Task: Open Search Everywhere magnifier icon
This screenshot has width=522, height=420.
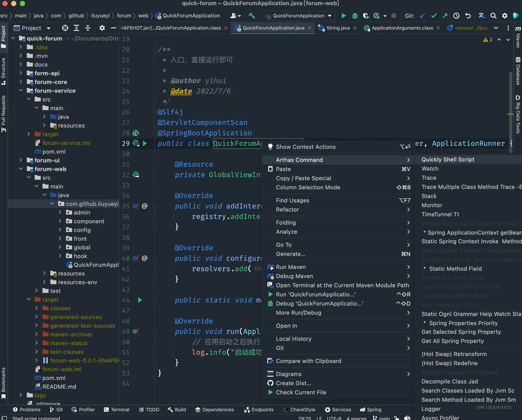Action: click(x=493, y=16)
